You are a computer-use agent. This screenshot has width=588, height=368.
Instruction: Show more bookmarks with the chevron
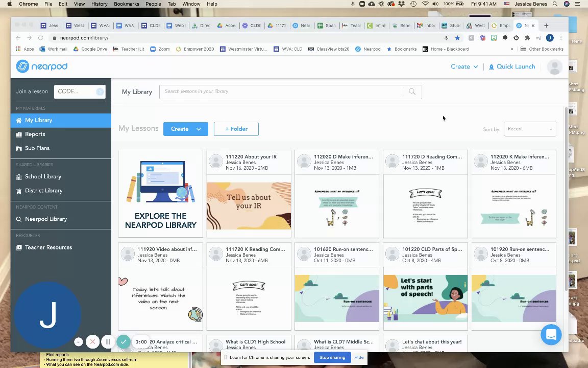(512, 49)
